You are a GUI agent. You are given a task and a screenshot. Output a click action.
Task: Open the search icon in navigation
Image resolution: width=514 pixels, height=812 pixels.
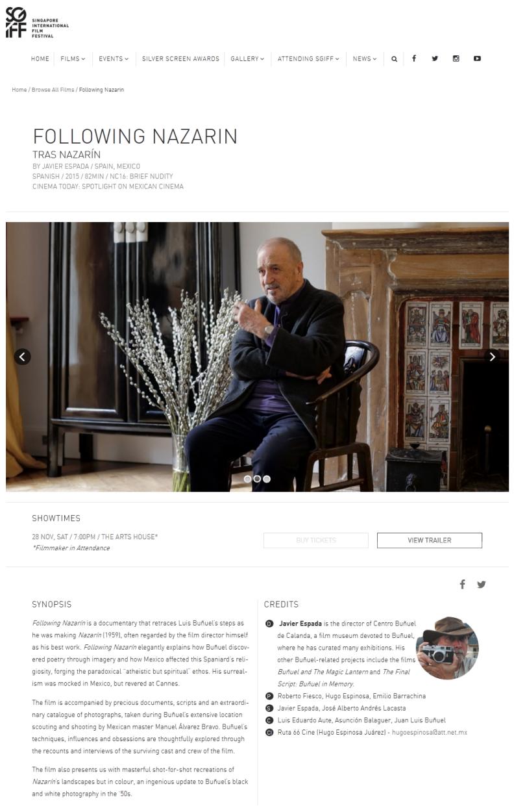pos(394,59)
